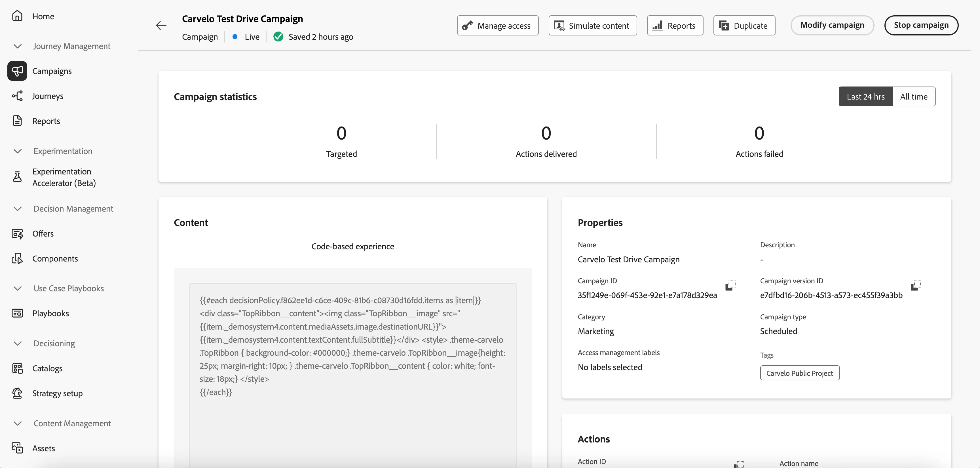Select Offers in the left navigation
The image size is (980, 468).
[43, 234]
